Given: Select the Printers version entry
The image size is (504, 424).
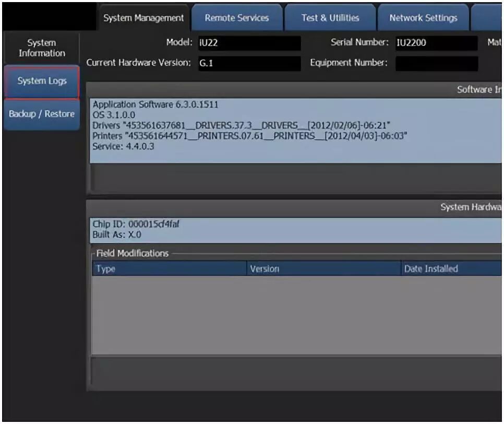Looking at the screenshot, I should tap(249, 136).
